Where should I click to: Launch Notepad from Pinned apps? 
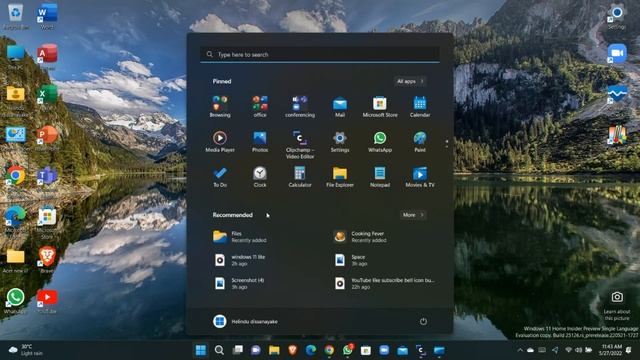click(x=380, y=177)
